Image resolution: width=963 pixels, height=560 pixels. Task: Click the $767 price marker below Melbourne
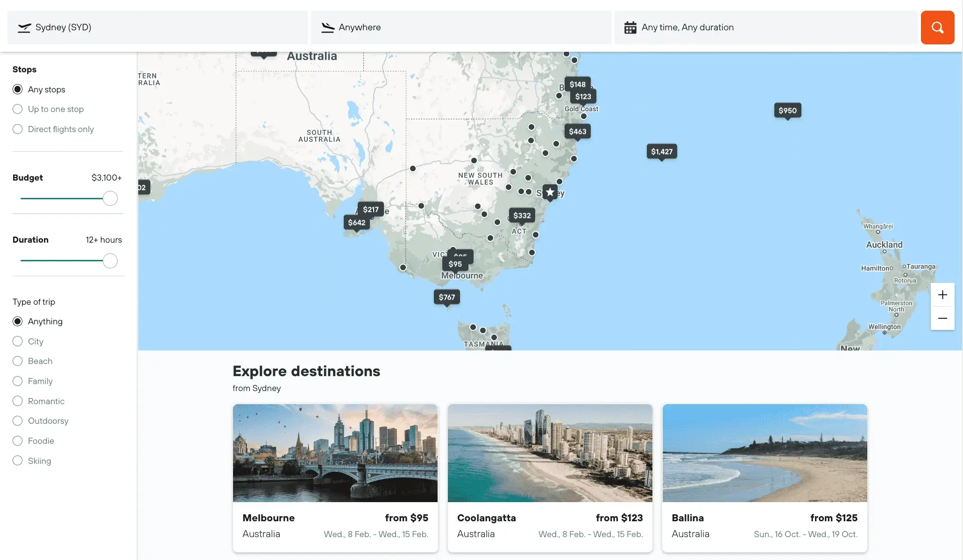446,297
